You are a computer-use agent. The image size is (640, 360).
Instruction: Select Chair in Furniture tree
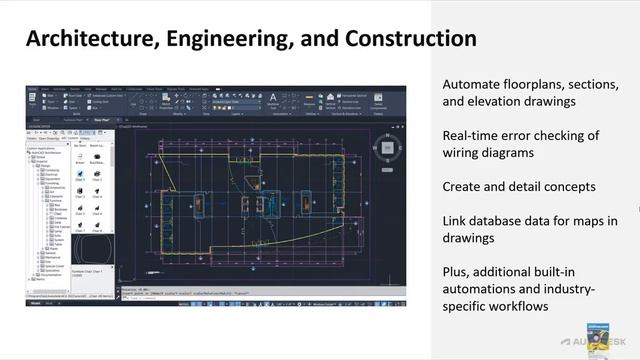click(x=58, y=214)
